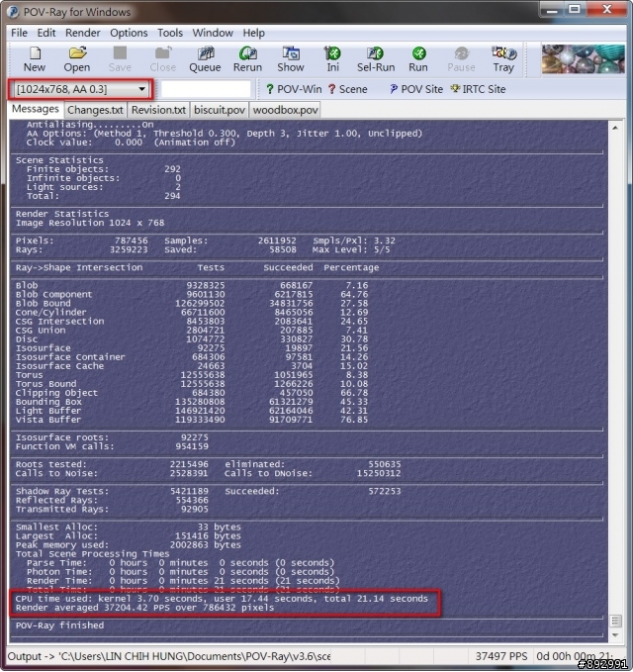633x672 pixels.
Task: Open the Options menu
Action: tap(129, 33)
